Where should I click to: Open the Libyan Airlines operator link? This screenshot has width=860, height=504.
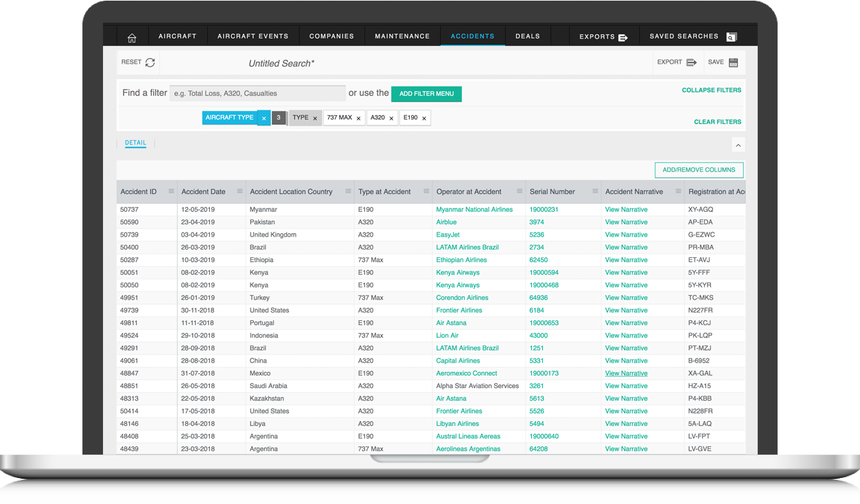(x=457, y=424)
